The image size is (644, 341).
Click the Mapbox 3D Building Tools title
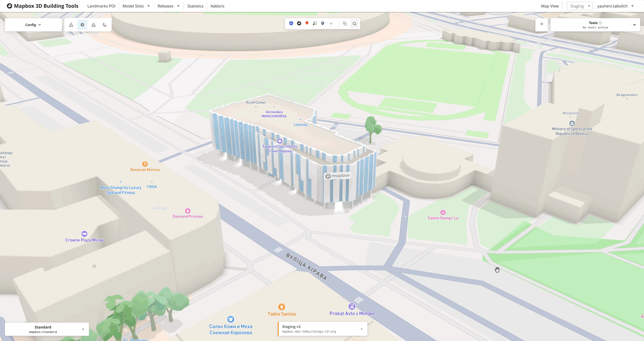(46, 6)
